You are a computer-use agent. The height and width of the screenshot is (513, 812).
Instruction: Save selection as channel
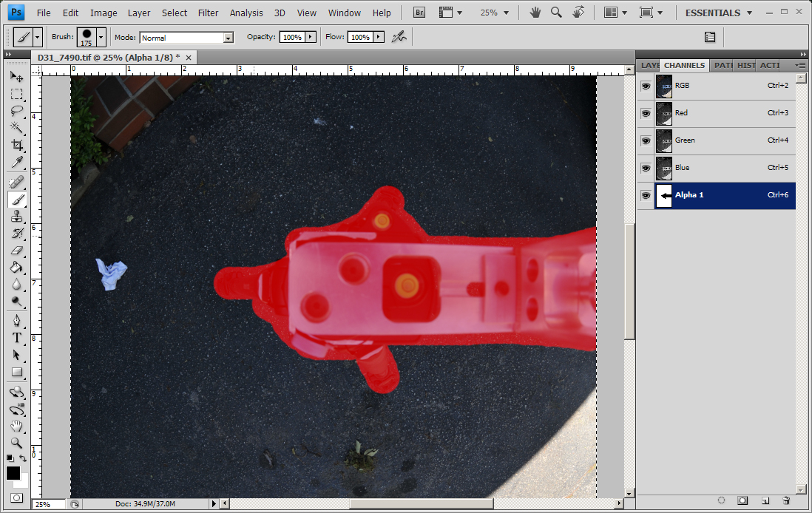[x=742, y=500]
